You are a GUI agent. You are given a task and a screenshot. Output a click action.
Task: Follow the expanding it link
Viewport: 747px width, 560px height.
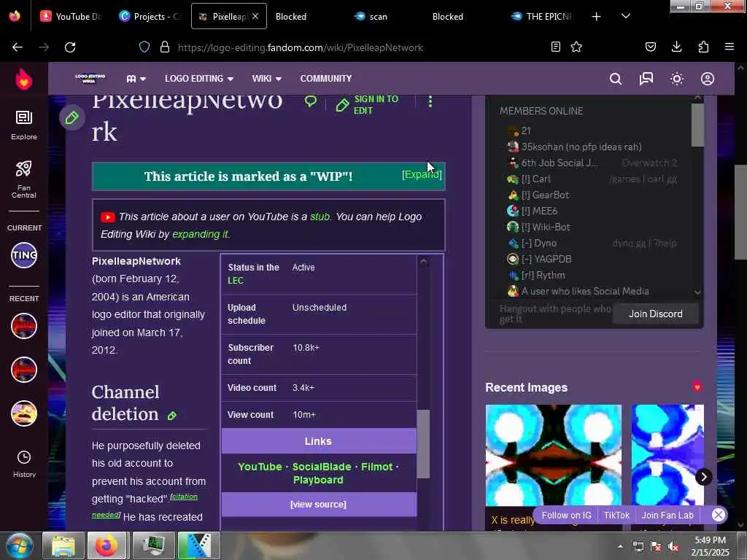pos(201,234)
